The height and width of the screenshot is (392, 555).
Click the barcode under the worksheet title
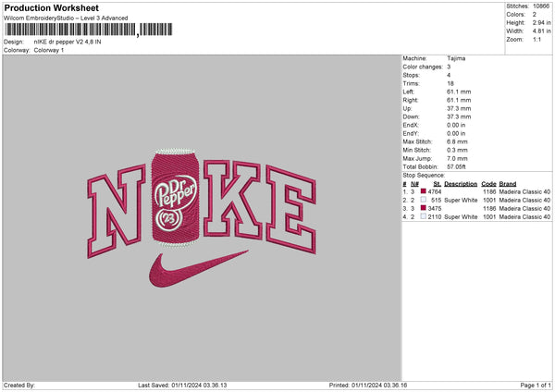pos(88,30)
